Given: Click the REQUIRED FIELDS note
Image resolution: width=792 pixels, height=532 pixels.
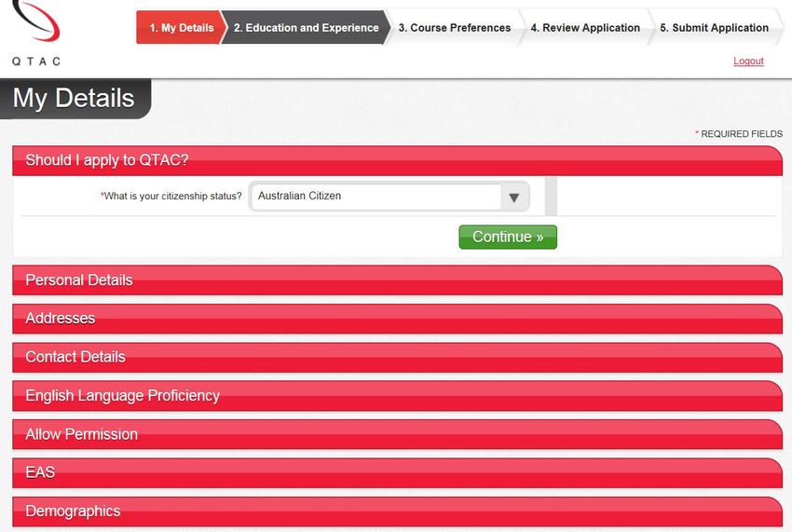Looking at the screenshot, I should click(739, 134).
